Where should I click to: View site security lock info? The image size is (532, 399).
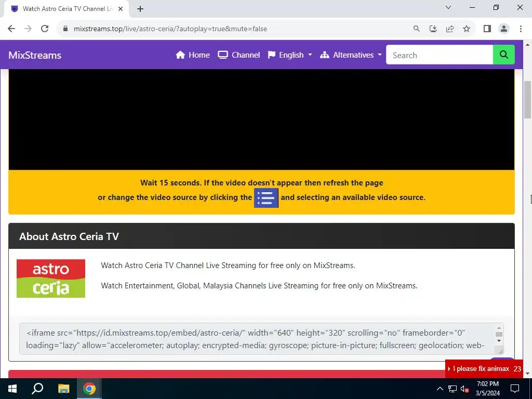pos(65,29)
